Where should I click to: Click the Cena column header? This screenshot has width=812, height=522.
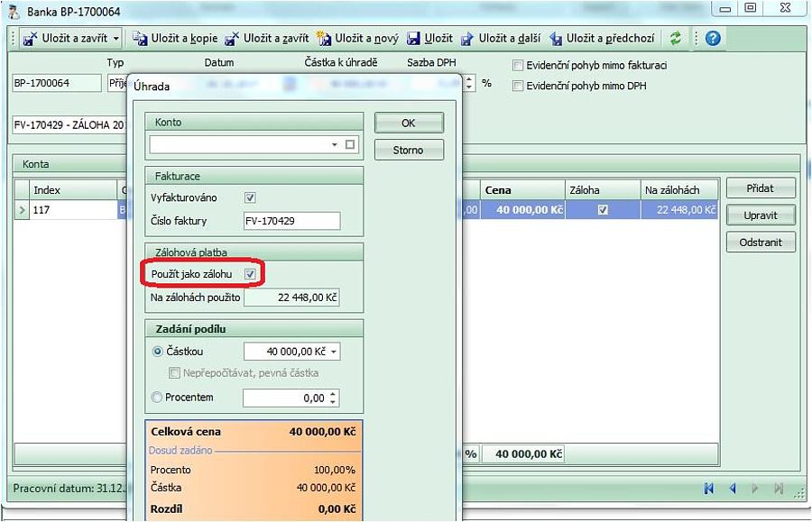click(x=521, y=190)
